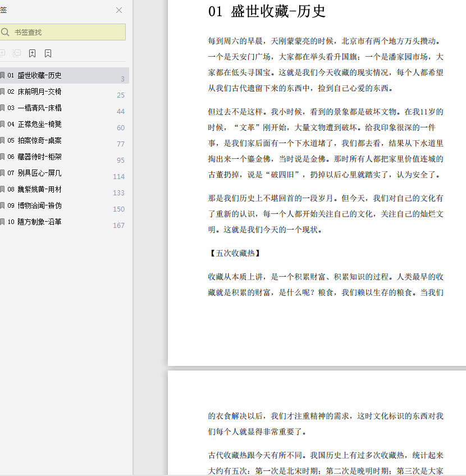This screenshot has height=476, width=466.
Task: Click the magnifier icon in bookmark search
Action: coord(5,33)
